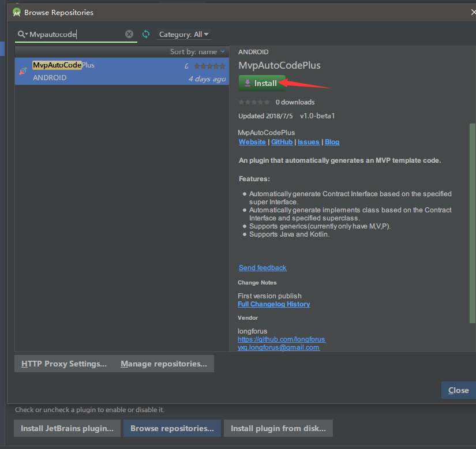Click Install plugin from disk button

[278, 428]
